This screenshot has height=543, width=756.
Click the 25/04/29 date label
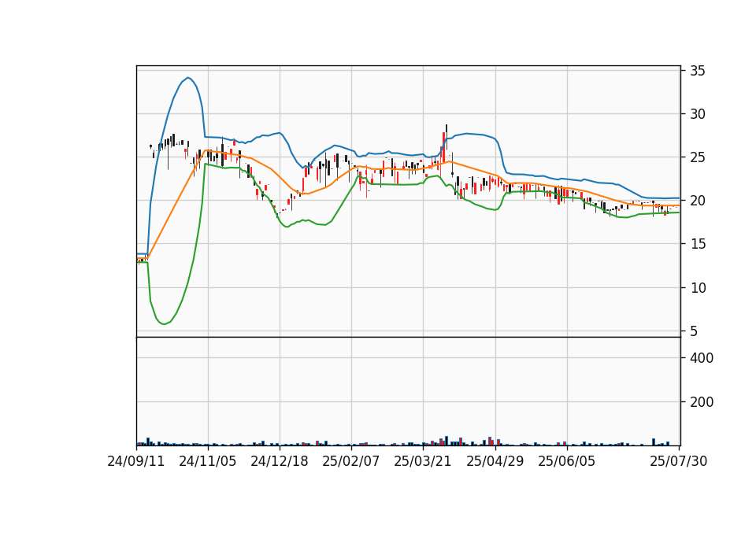(495, 461)
